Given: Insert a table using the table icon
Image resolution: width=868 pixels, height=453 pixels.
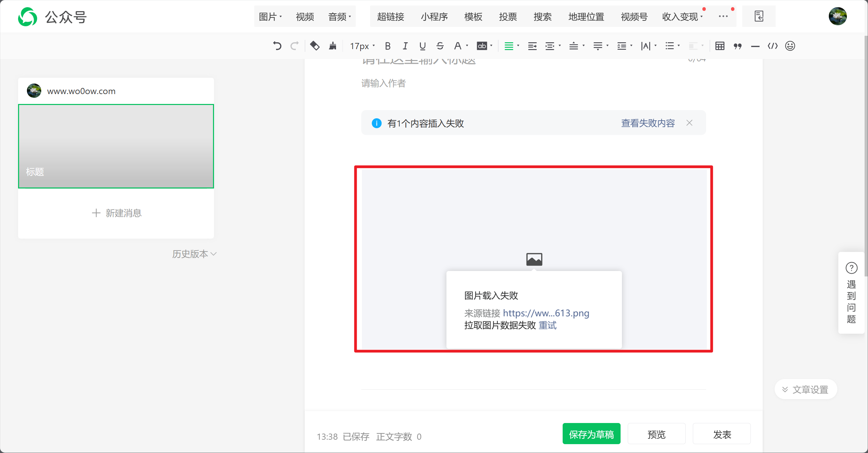Looking at the screenshot, I should [720, 46].
